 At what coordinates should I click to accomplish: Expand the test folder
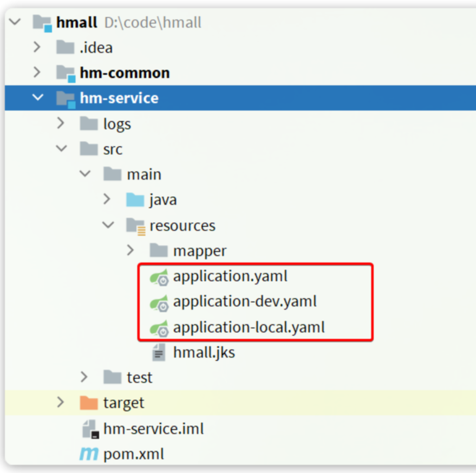[x=84, y=377]
